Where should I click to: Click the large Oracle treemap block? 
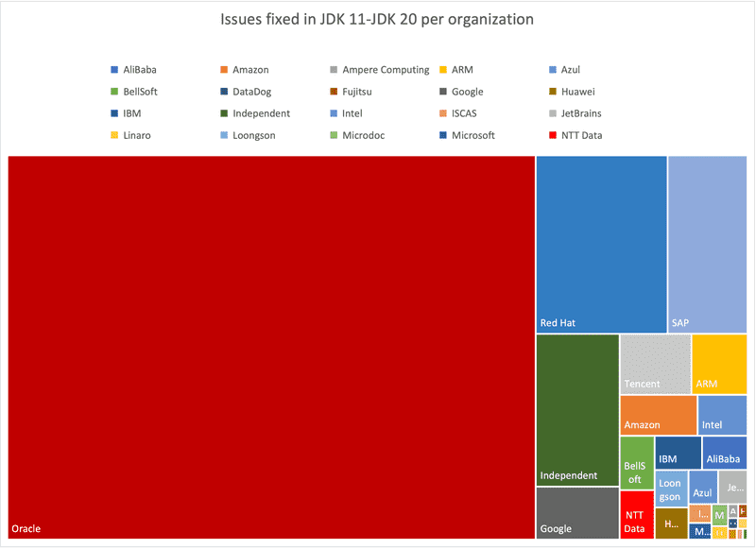click(271, 347)
